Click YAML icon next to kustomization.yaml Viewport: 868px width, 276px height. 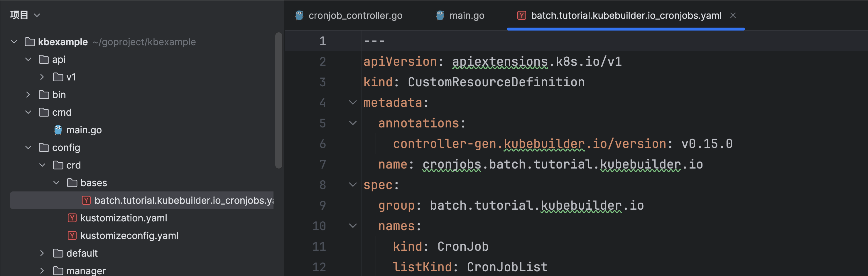(72, 218)
